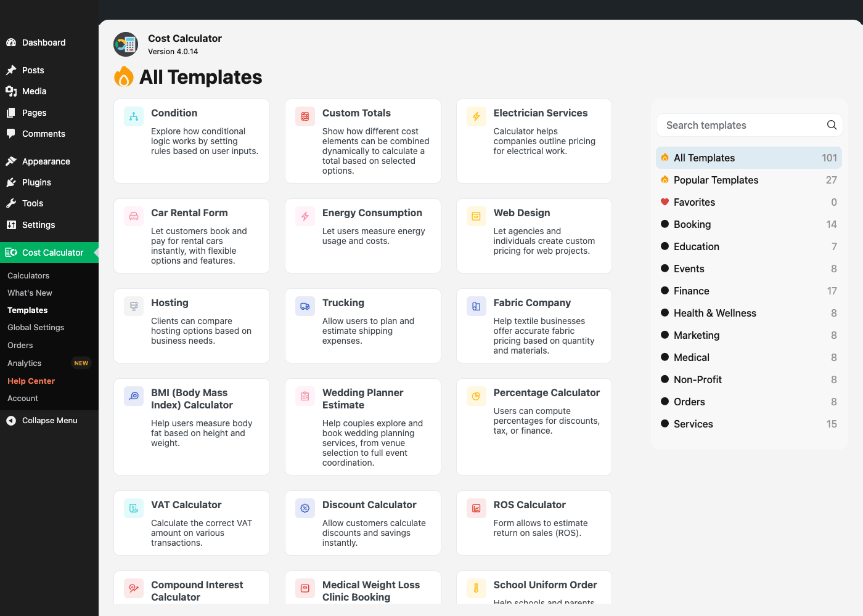Filter templates by Finance category
Screen dimensions: 863x616
tap(749, 291)
